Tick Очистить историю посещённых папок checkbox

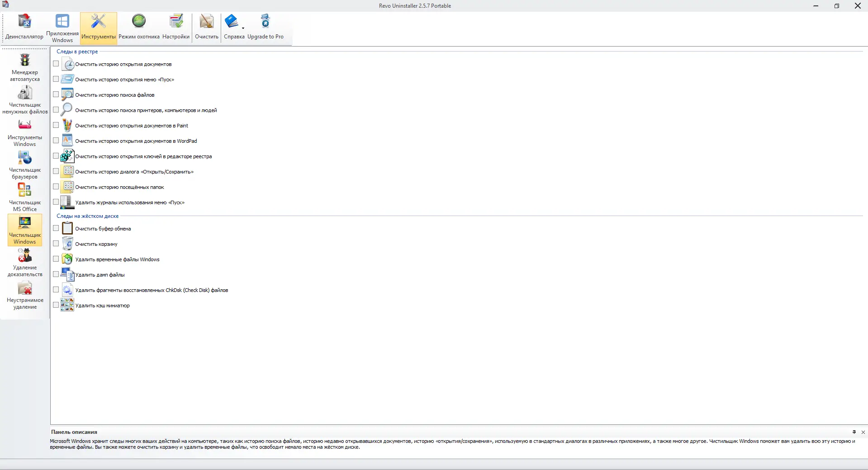pyautogui.click(x=56, y=187)
